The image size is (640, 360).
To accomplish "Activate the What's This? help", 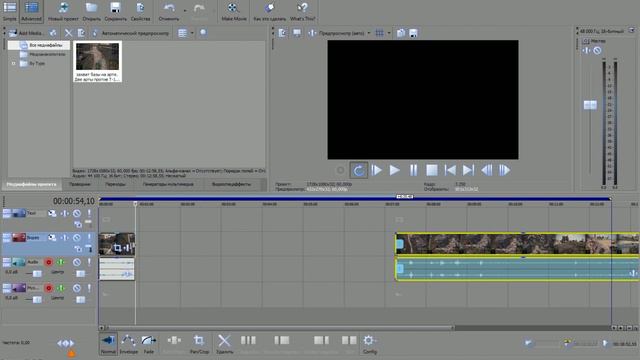I will click(x=302, y=11).
